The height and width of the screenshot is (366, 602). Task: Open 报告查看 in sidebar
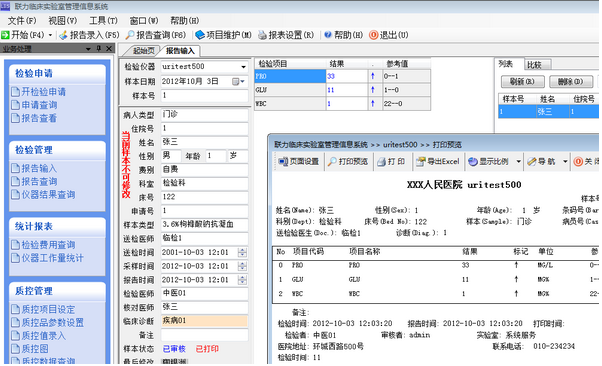point(34,118)
